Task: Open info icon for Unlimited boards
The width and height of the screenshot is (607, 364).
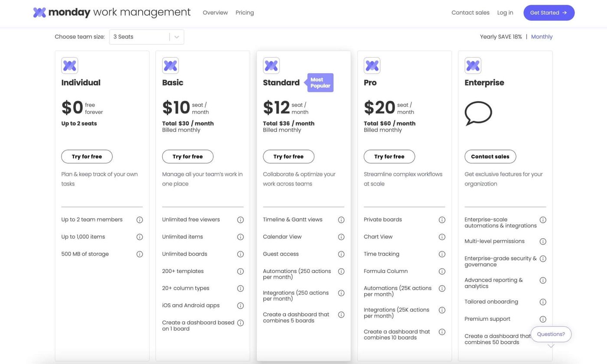Action: [240, 254]
